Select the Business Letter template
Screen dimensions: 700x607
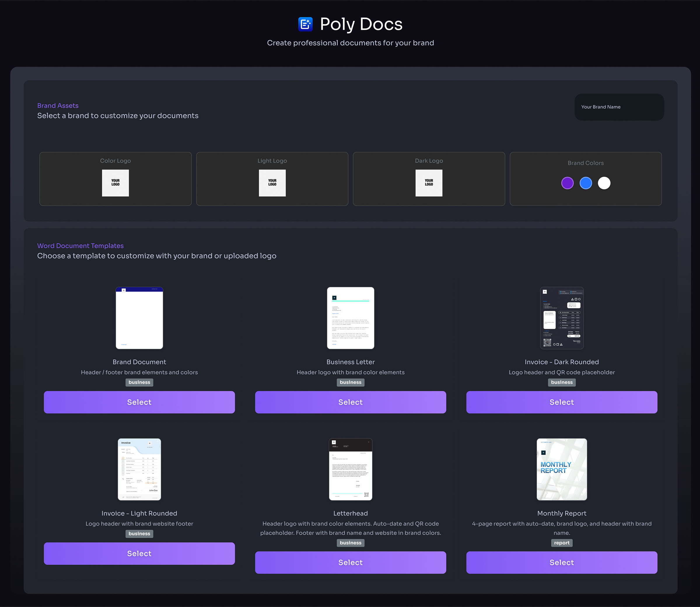coord(350,402)
